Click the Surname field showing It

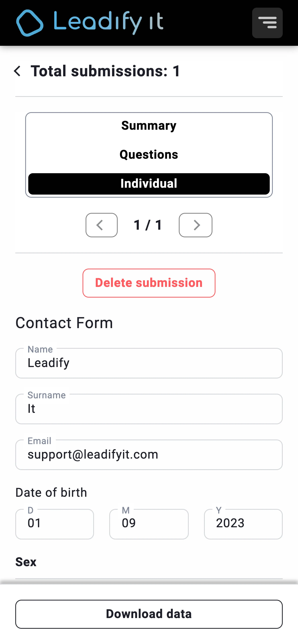pyautogui.click(x=149, y=409)
